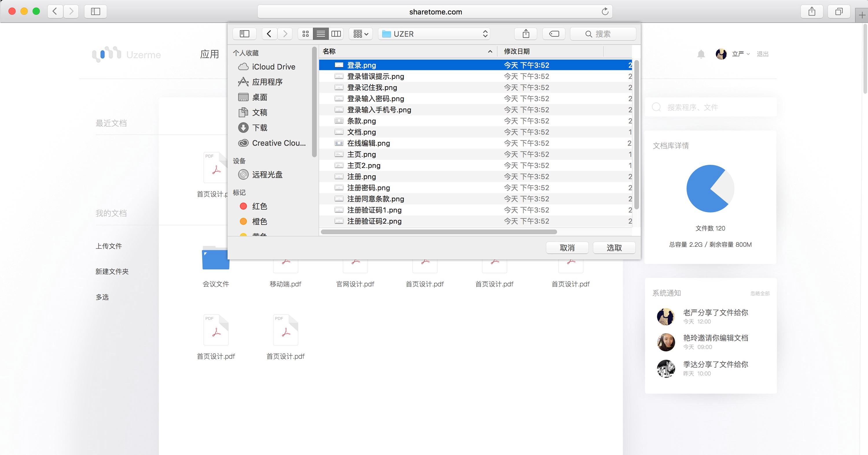
Task: Toggle Safari sidebar button
Action: coord(95,12)
